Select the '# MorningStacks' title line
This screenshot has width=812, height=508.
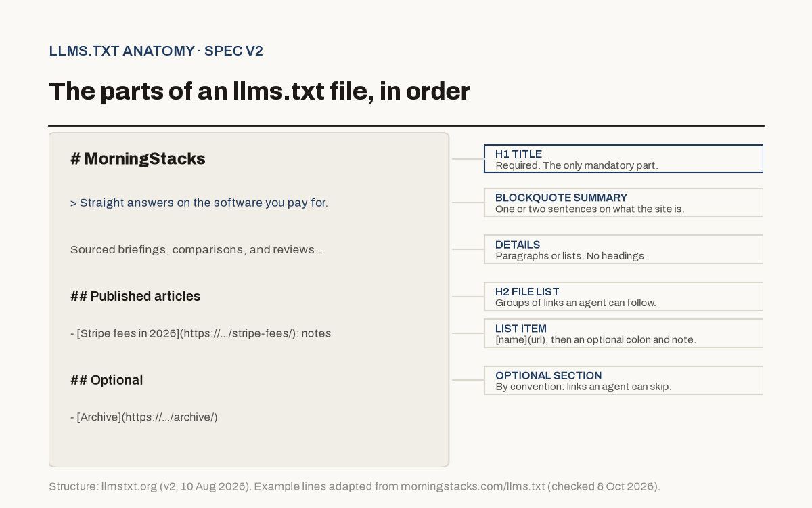pyautogui.click(x=138, y=158)
